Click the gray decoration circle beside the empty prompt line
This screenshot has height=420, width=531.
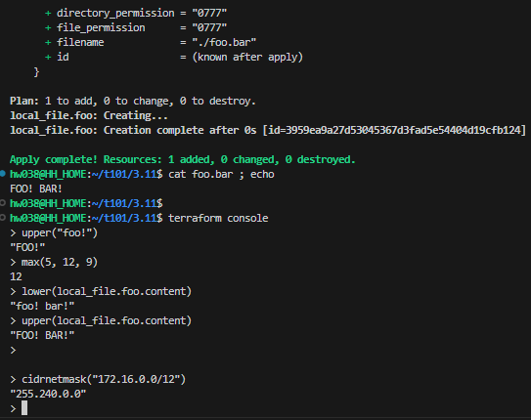coord(3,203)
